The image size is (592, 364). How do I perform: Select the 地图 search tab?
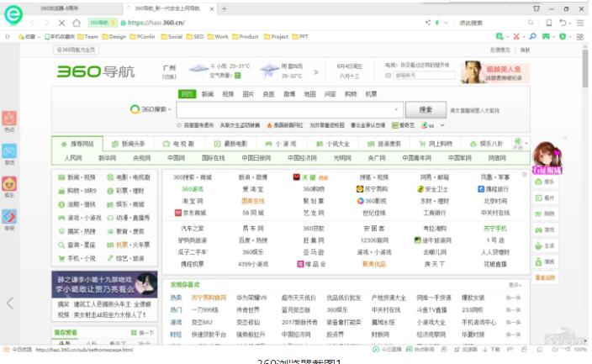point(309,94)
